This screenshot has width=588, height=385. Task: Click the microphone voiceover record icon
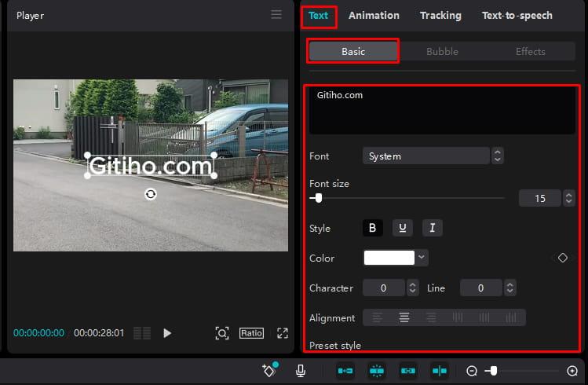tap(301, 371)
